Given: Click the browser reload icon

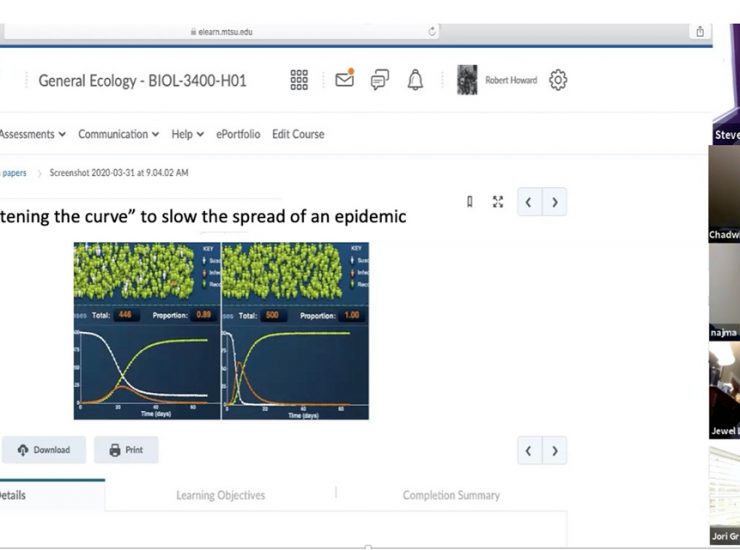Looking at the screenshot, I should coord(432,32).
